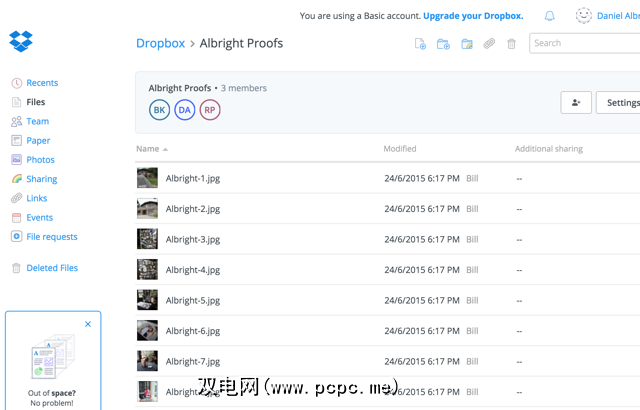Viewport: 640px width, 410px height.
Task: Open Deleted Files
Action: pos(52,268)
